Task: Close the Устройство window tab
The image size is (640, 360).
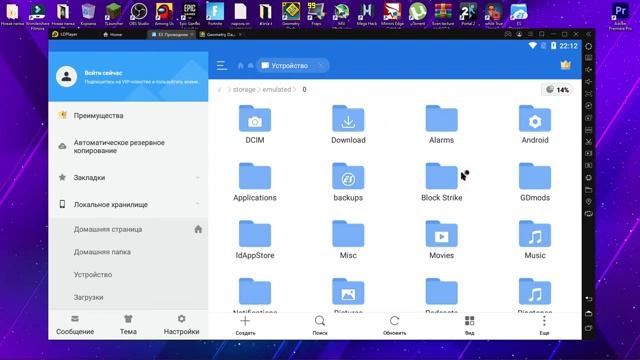Action: click(321, 65)
